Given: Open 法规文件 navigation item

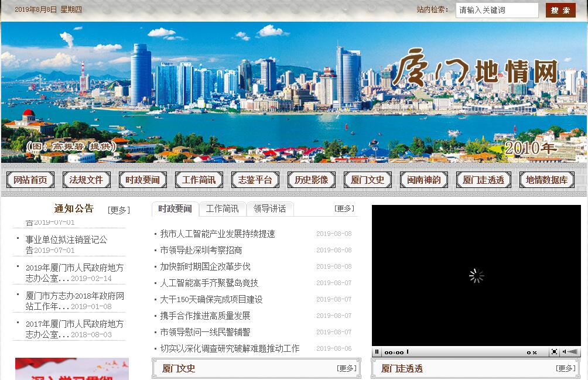Looking at the screenshot, I should (x=86, y=180).
